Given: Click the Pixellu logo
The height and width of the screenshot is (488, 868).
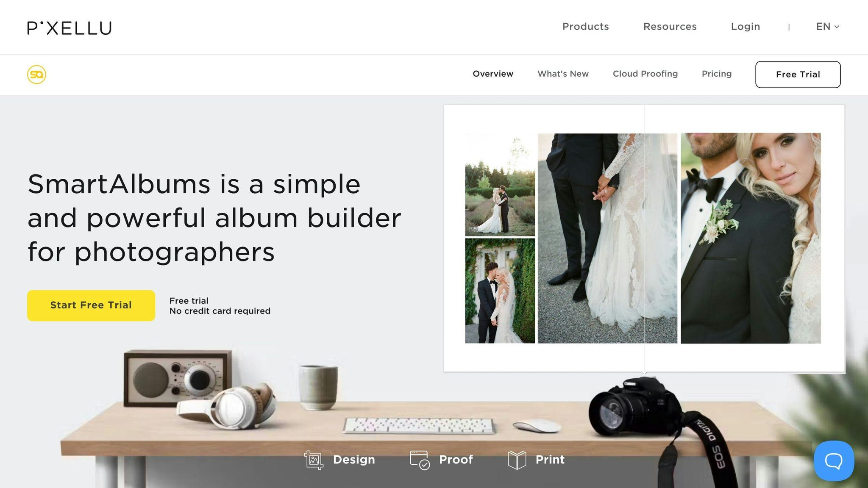Looking at the screenshot, I should click(x=70, y=28).
